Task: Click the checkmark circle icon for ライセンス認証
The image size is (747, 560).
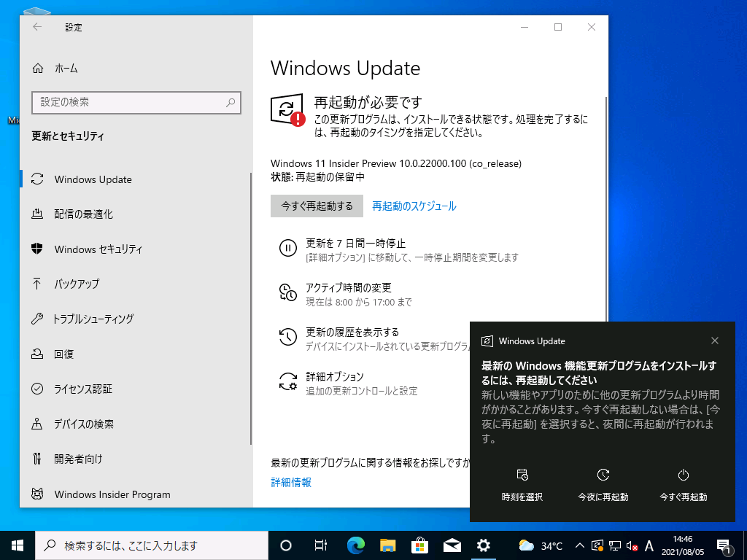Action: click(x=37, y=389)
